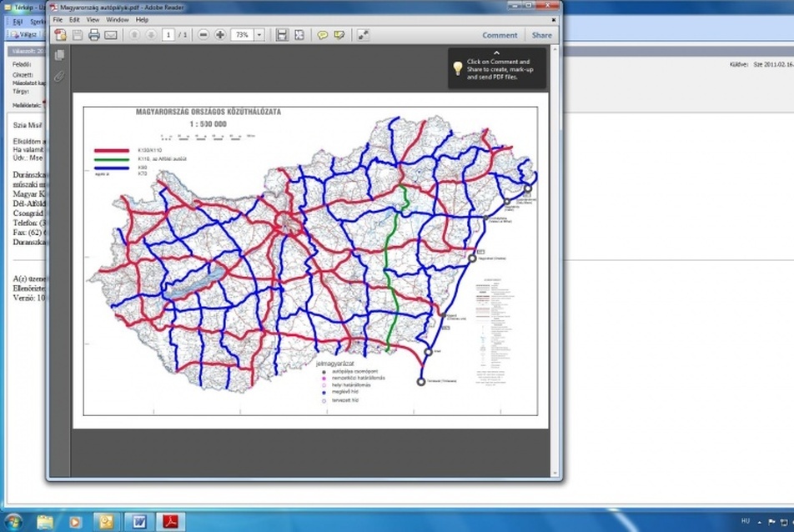Screen dimensions: 794x532
Task: Fit one full page to window icon
Action: point(299,35)
